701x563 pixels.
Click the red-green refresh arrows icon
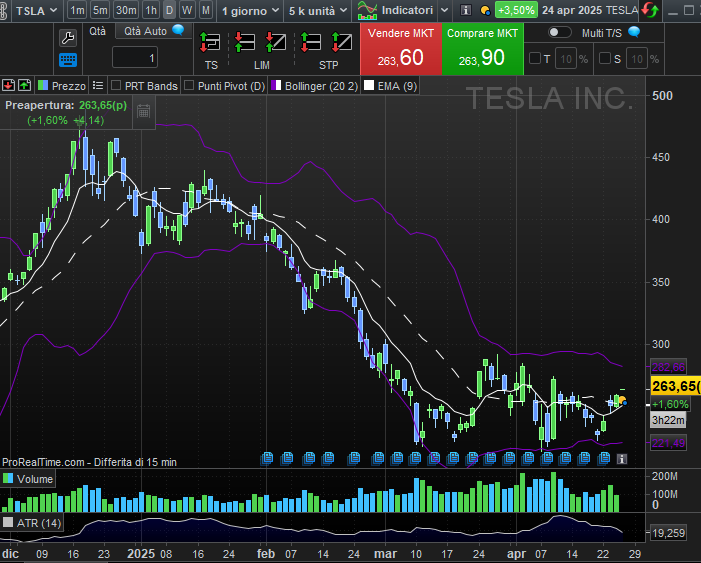pos(650,10)
